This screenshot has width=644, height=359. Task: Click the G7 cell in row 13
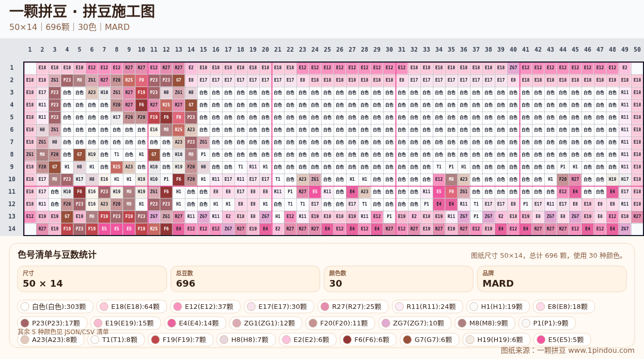(x=67, y=216)
